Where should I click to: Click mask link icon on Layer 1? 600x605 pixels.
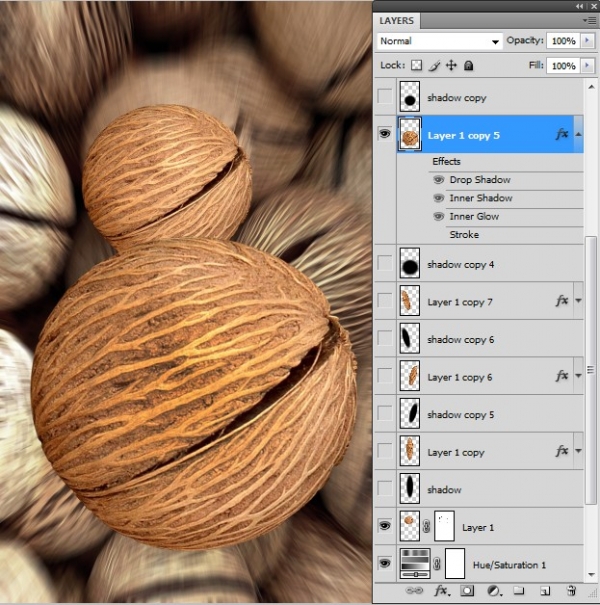pyautogui.click(x=426, y=526)
